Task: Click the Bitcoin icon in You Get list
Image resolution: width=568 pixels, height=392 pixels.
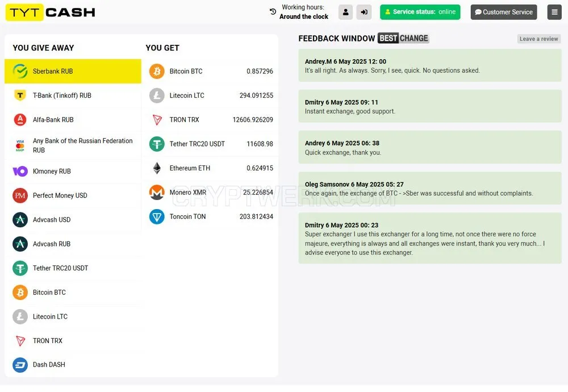Action: (157, 72)
